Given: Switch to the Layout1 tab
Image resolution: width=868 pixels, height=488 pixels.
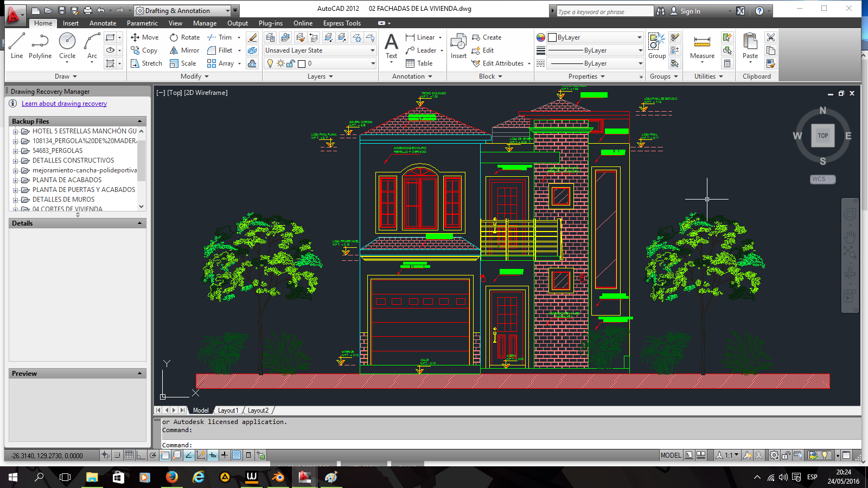Looking at the screenshot, I should coord(228,410).
